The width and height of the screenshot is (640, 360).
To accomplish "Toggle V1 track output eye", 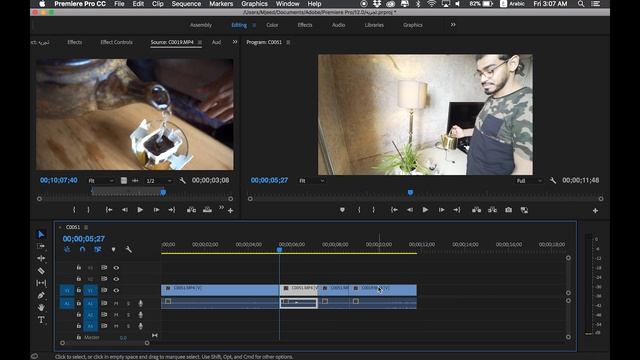I will point(116,291).
